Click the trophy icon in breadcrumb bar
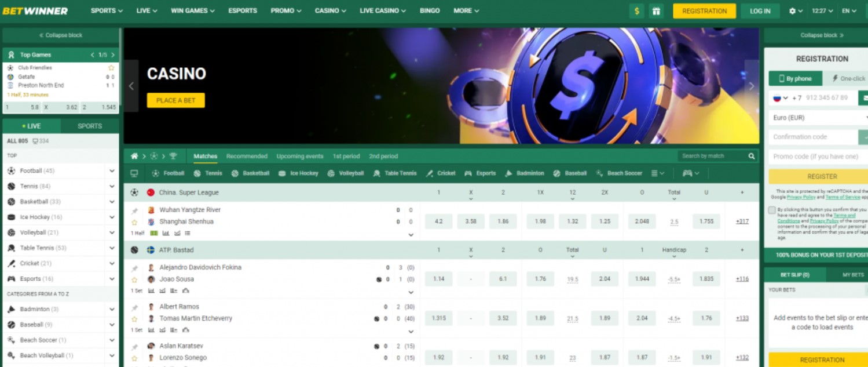Screen dimensions: 868x367 [173, 156]
